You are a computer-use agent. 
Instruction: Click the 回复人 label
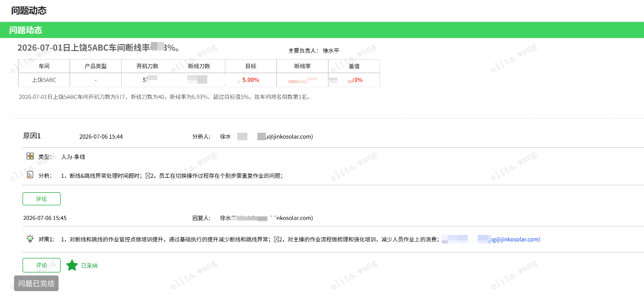(201, 218)
